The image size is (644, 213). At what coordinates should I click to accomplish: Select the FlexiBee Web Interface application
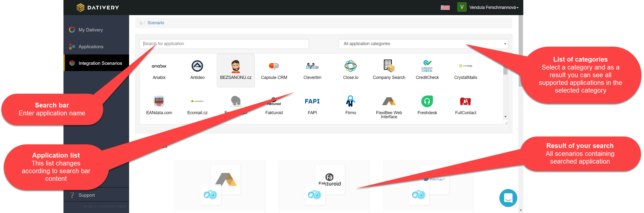point(389,106)
